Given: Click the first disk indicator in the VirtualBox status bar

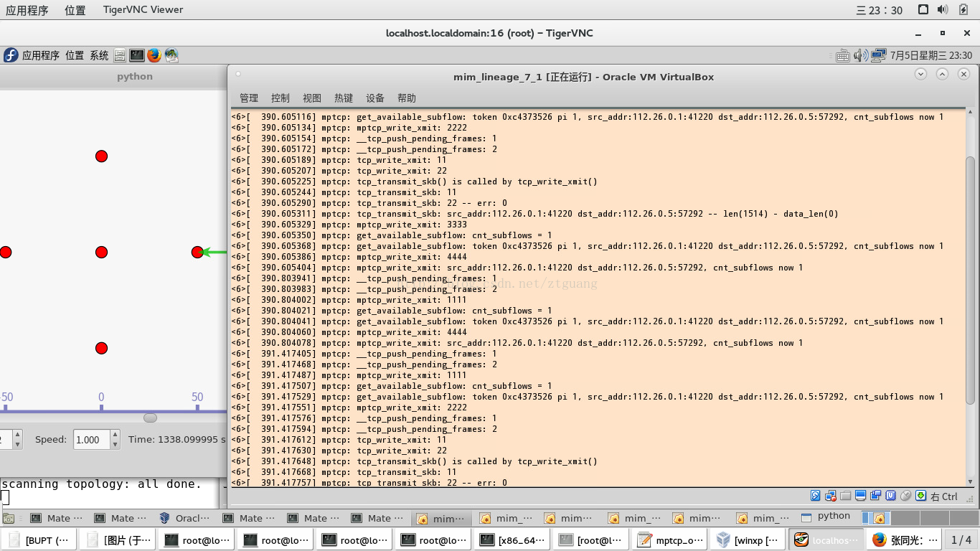Looking at the screenshot, I should point(816,496).
